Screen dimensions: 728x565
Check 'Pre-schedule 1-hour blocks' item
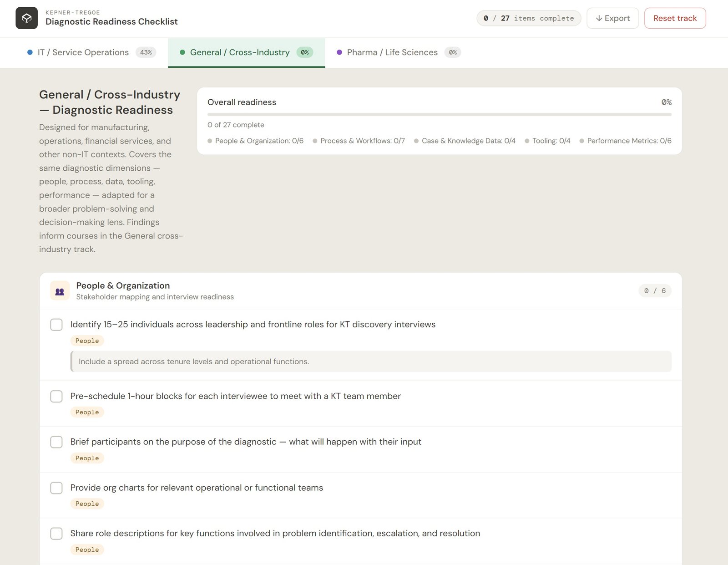56,396
